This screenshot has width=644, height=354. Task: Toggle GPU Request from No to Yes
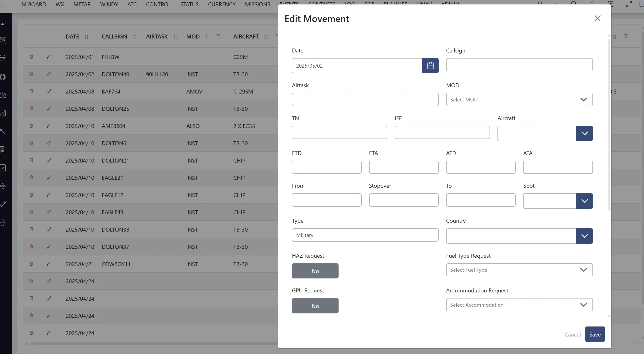[315, 305]
